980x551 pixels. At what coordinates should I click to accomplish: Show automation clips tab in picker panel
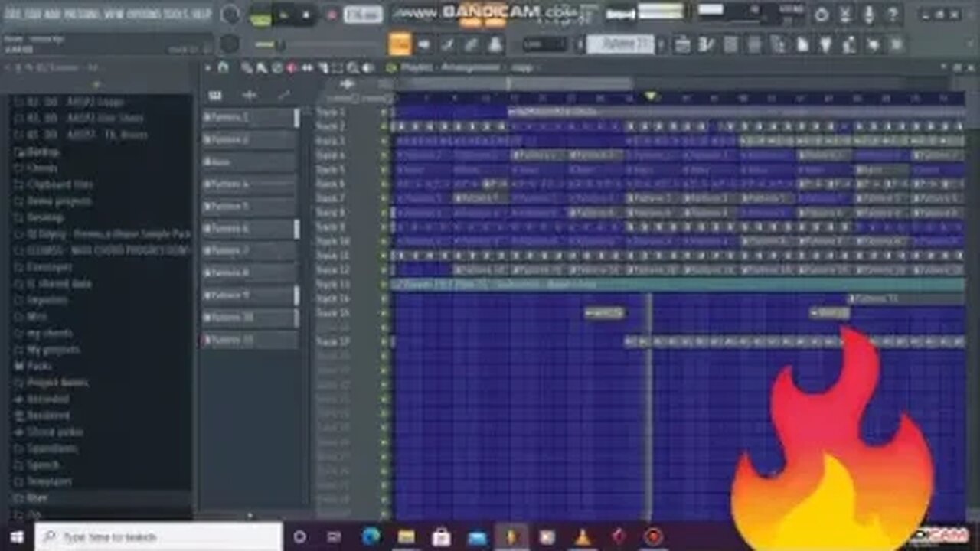point(284,95)
